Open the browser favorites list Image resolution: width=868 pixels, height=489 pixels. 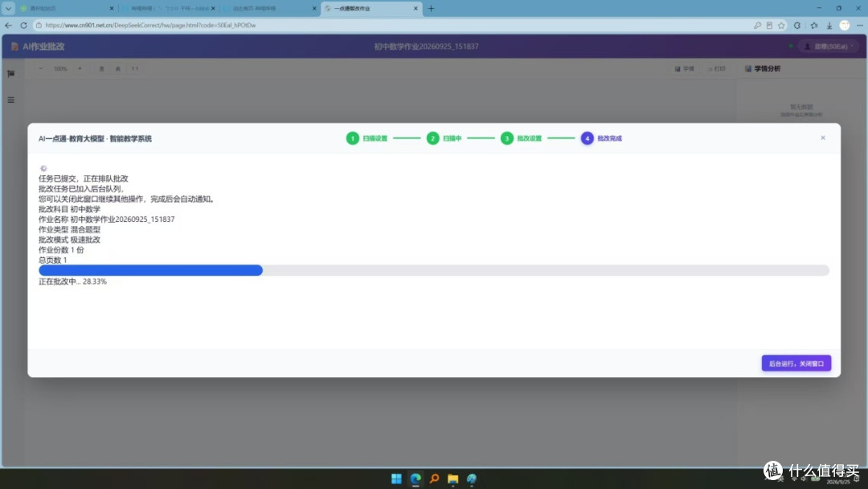[x=813, y=26]
